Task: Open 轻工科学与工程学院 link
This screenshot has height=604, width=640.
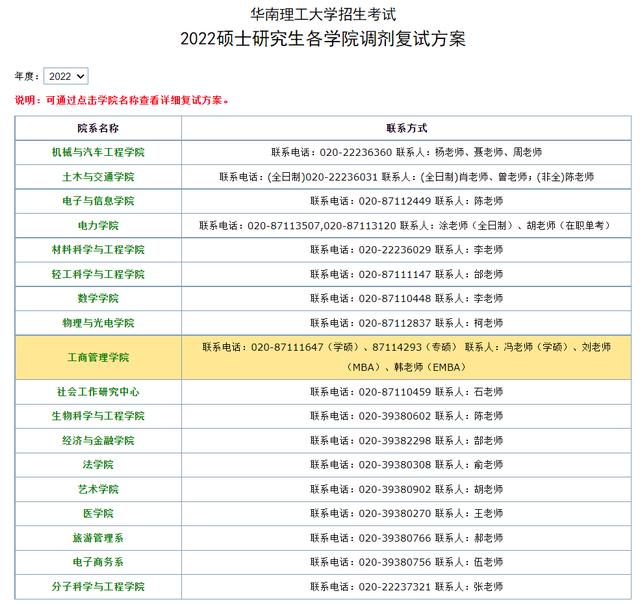Action: (98, 274)
